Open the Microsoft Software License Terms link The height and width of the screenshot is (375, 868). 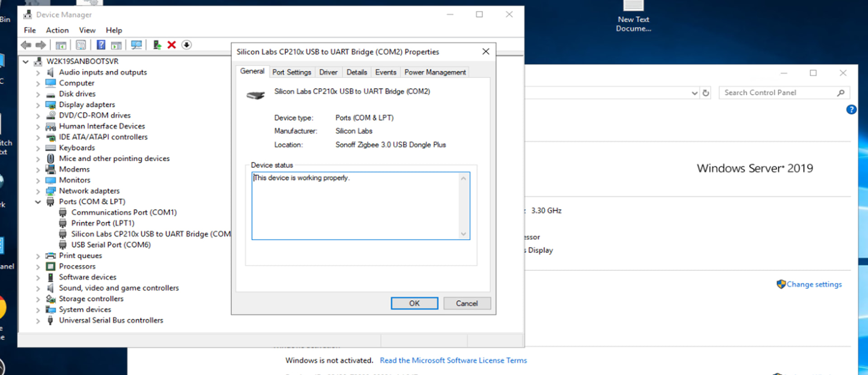pyautogui.click(x=453, y=360)
